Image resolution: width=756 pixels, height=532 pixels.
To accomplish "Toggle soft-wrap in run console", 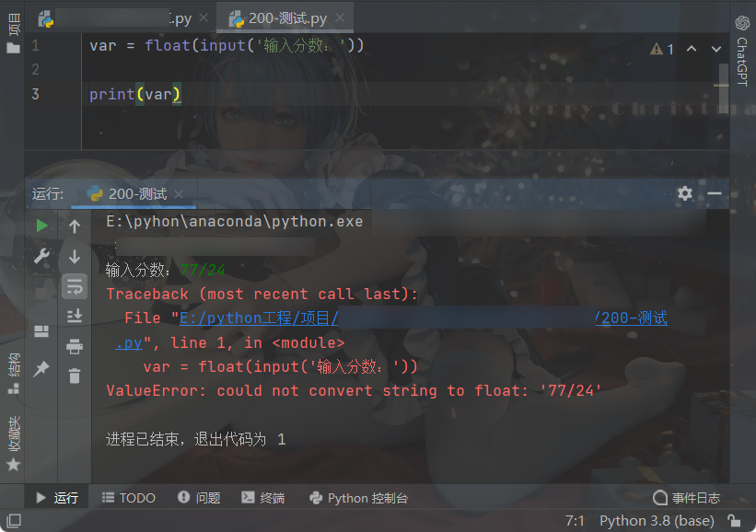I will [75, 287].
